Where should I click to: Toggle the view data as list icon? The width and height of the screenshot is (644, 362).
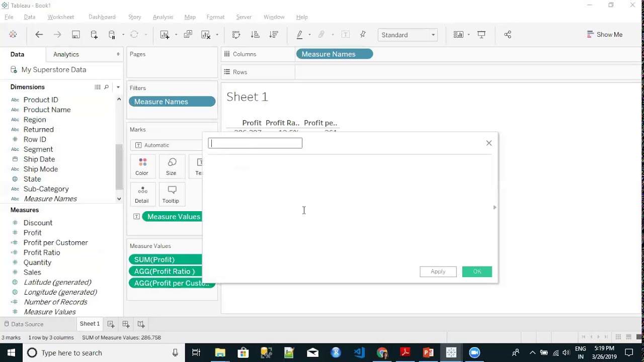pyautogui.click(x=98, y=87)
